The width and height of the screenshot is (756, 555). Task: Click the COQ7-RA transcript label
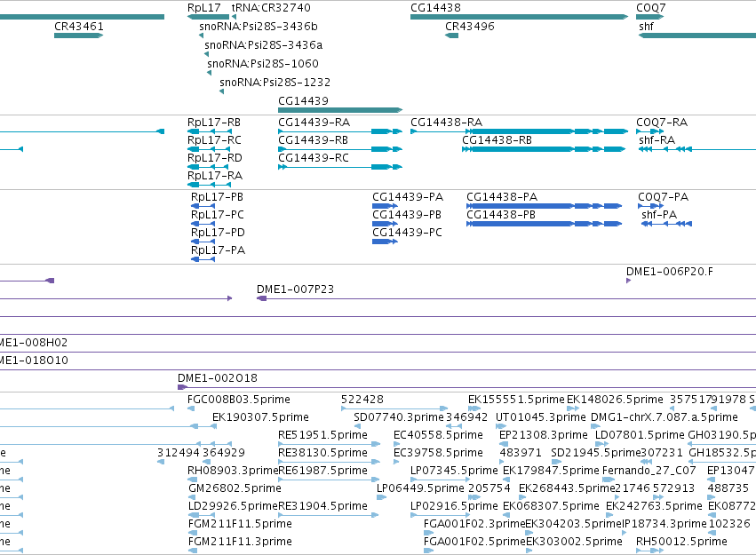tap(662, 123)
